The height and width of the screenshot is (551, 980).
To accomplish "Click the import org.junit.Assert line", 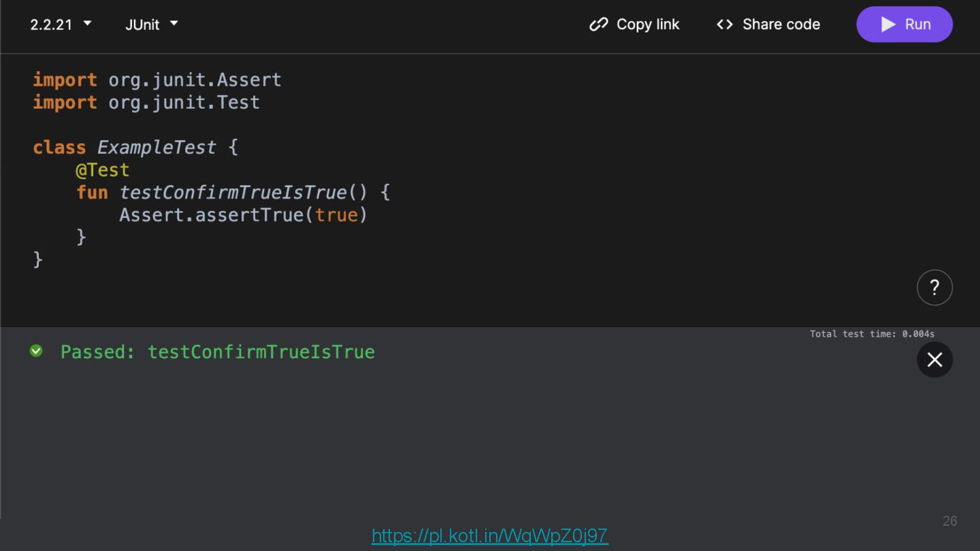I will [157, 80].
